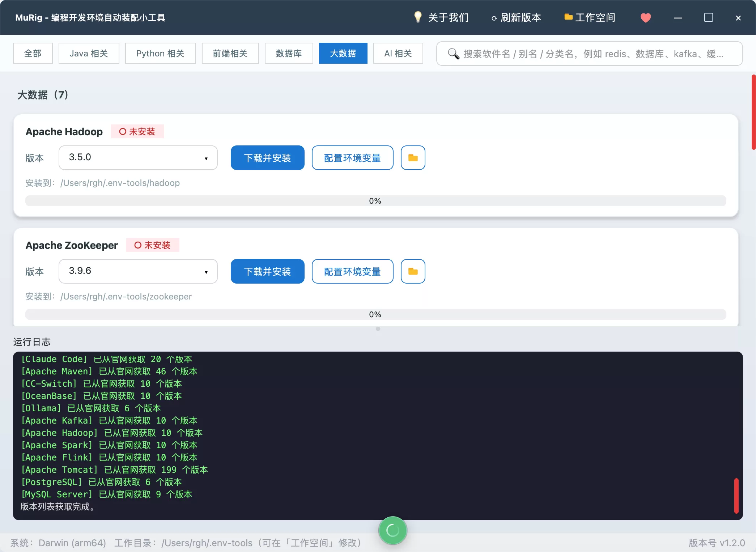Close the MuRig window
Image resolution: width=756 pixels, height=552 pixels.
(x=738, y=18)
